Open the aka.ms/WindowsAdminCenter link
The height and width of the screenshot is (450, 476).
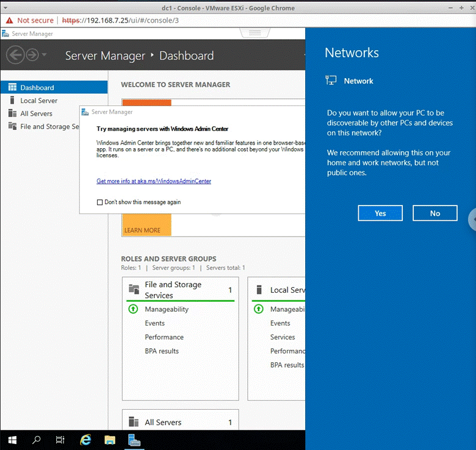coord(154,181)
